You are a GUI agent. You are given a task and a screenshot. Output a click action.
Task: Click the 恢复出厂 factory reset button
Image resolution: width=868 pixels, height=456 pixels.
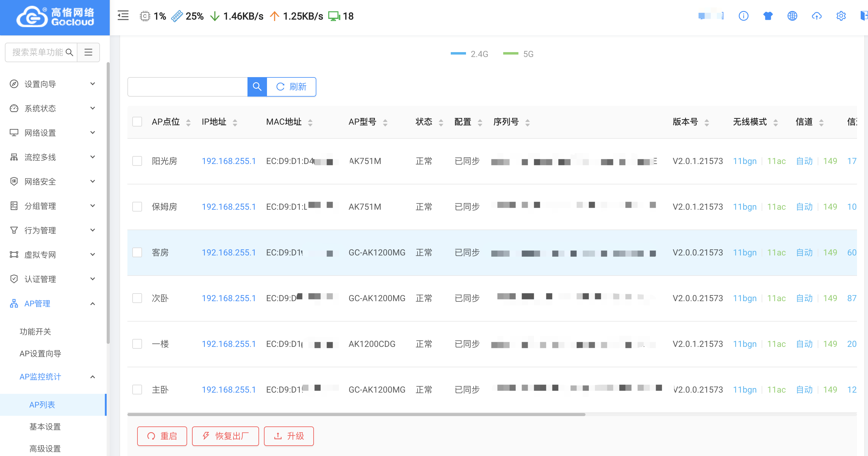[x=226, y=436]
